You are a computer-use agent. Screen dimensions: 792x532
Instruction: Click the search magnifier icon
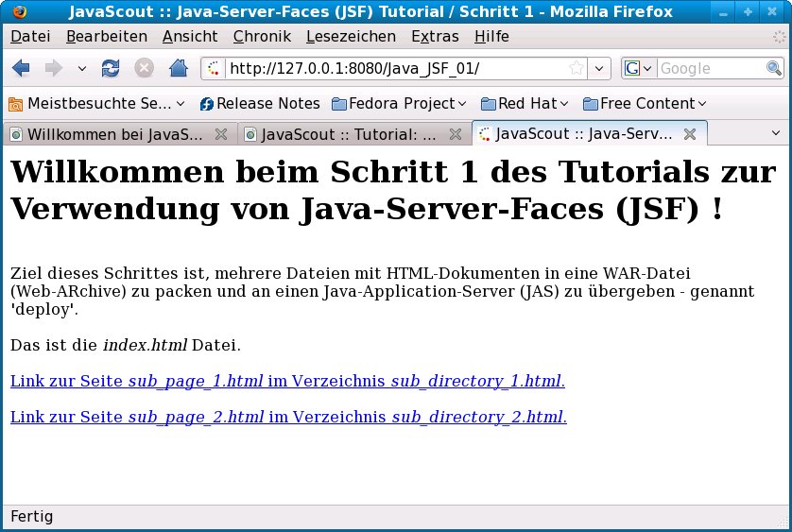coord(774,68)
